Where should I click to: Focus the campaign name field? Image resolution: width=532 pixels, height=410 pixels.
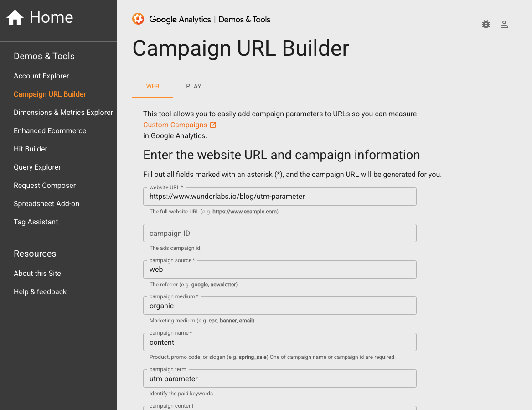pos(280,342)
